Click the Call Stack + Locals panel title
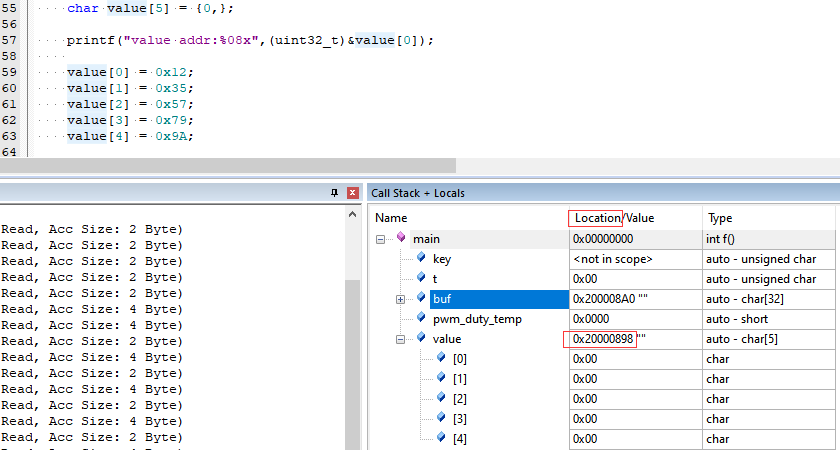The height and width of the screenshot is (450, 840). pyautogui.click(x=418, y=193)
